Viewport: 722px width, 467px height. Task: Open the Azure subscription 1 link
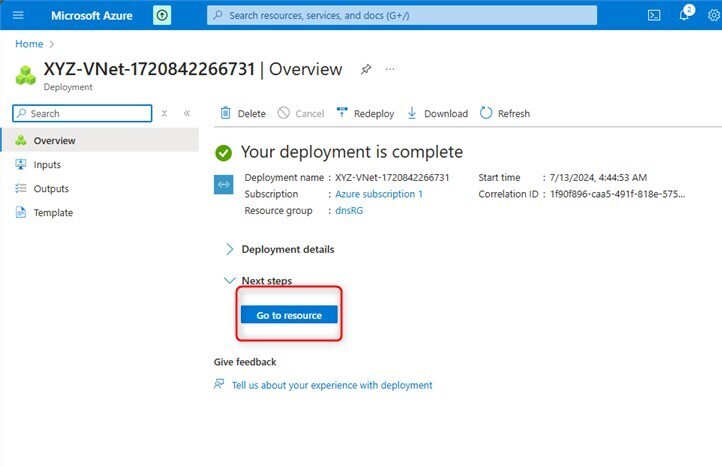[x=378, y=194]
